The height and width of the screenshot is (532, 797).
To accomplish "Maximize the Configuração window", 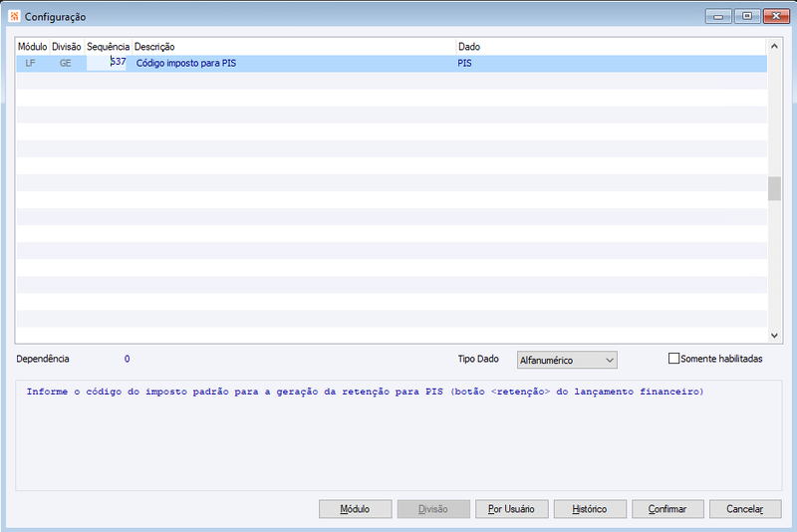I will pyautogui.click(x=747, y=16).
